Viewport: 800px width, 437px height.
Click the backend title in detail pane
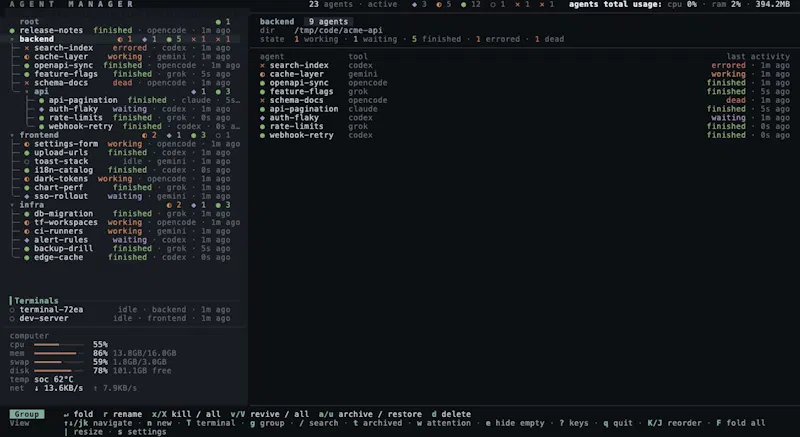[x=277, y=21]
